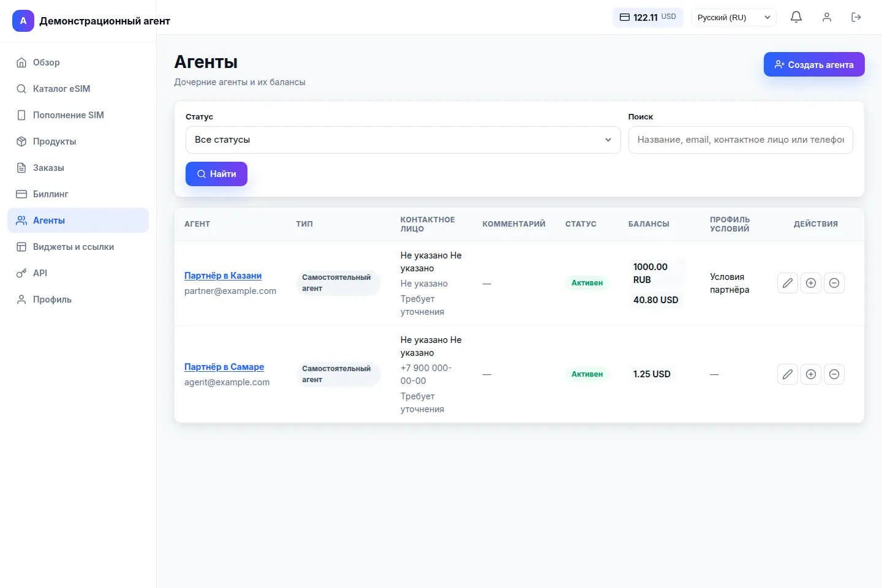The width and height of the screenshot is (882, 588).
Task: Edit Партнёр в Казани with pencil icon
Action: pyautogui.click(x=788, y=283)
